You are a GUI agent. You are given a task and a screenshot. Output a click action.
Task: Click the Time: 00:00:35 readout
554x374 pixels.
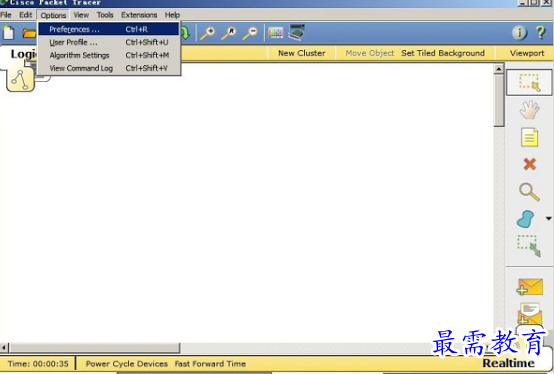click(38, 364)
